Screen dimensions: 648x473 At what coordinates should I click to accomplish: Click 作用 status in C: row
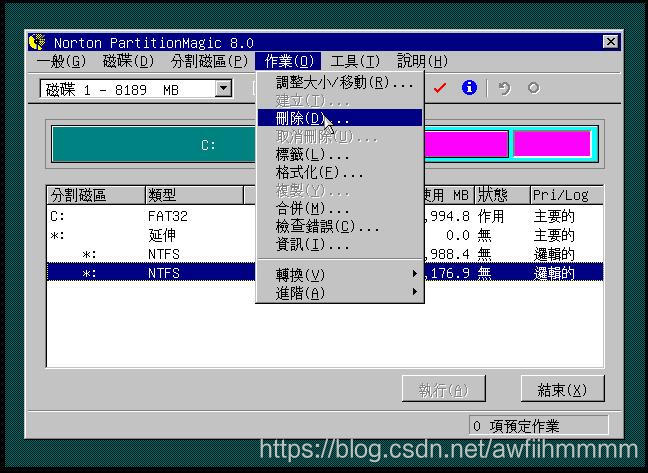491,216
